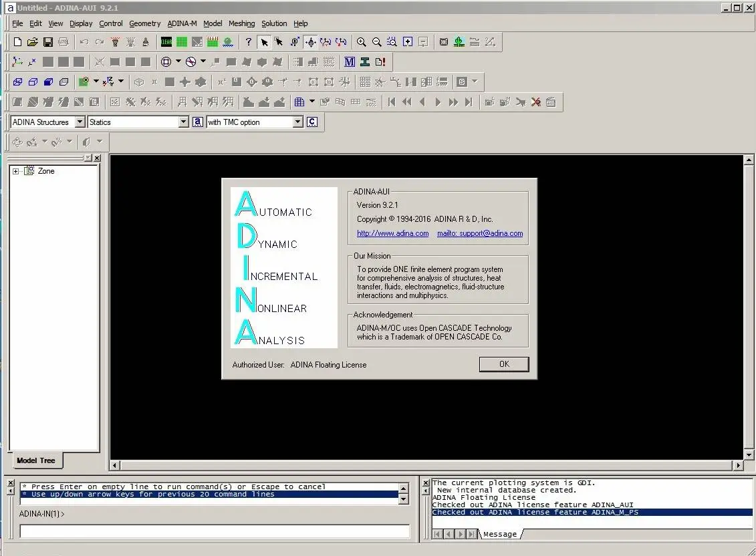756x556 pixels.
Task: Play animation forward arrow
Action: point(438,102)
